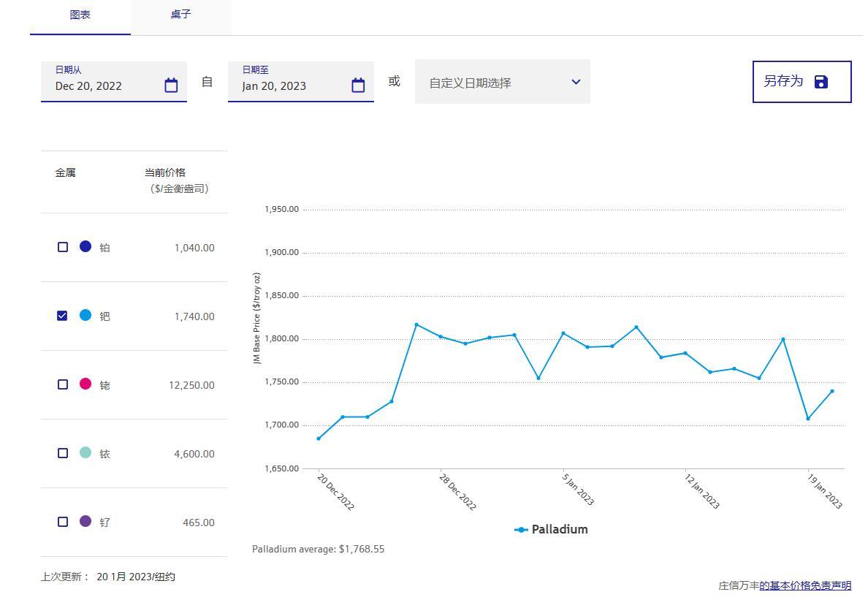Click the save disk icon in 另存为

click(x=821, y=82)
